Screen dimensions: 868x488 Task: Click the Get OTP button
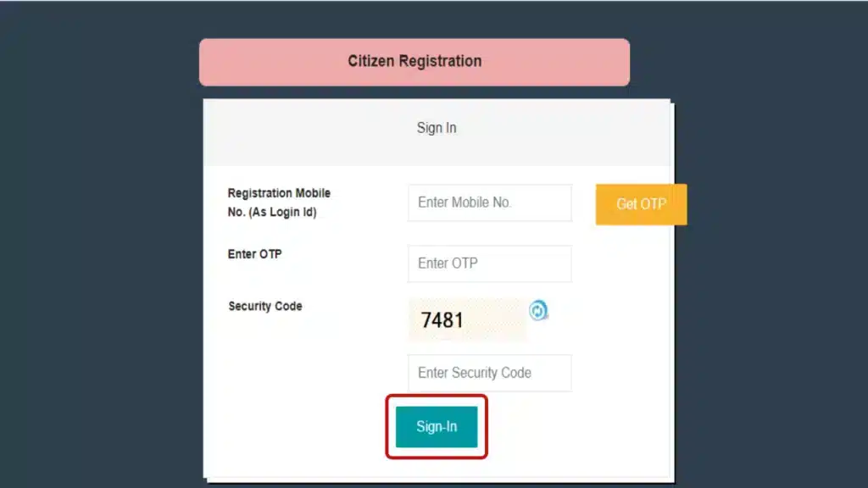[x=641, y=204]
